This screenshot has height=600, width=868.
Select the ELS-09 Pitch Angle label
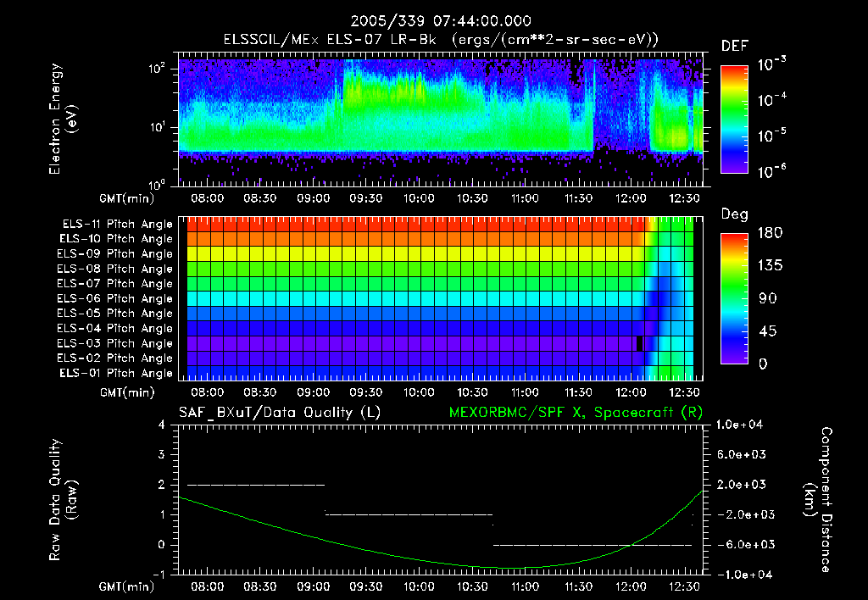point(115,254)
